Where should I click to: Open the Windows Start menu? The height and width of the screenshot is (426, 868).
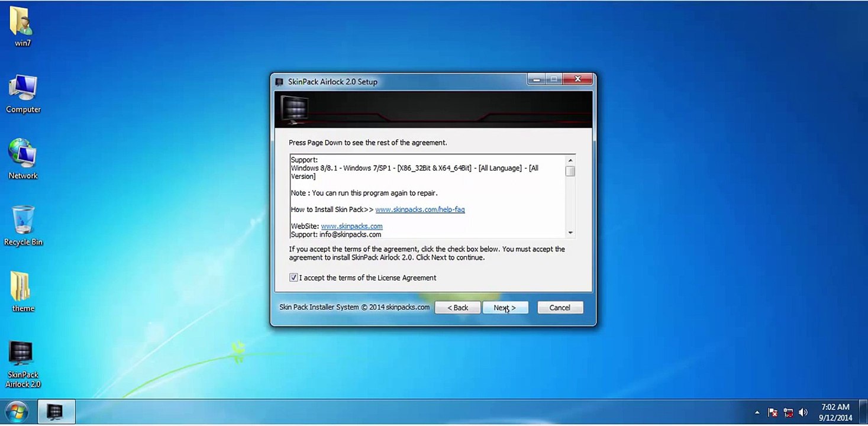point(16,412)
